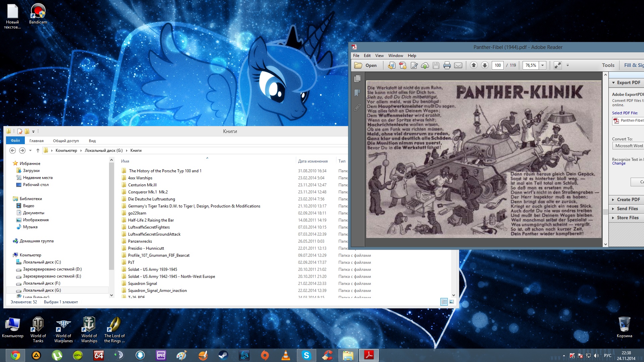Click the Explorer Forward navigation arrow
The image size is (644, 362).
pos(22,150)
